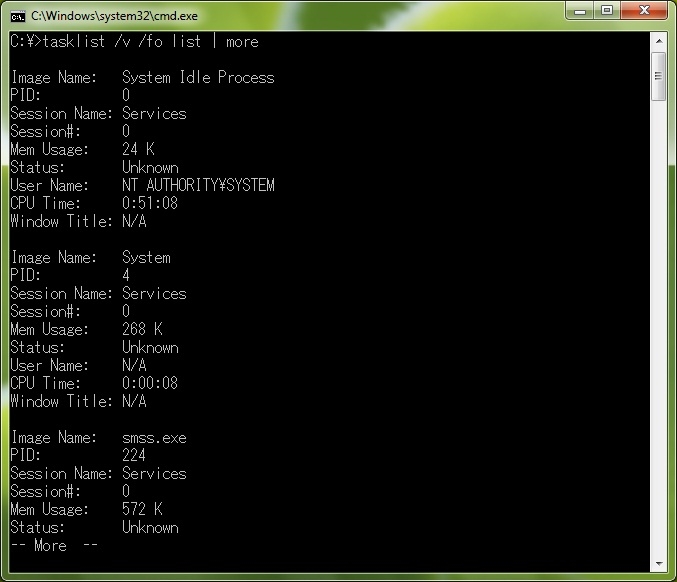The image size is (677, 582).
Task: Click the memory usage value '24 K'
Action: coord(138,149)
